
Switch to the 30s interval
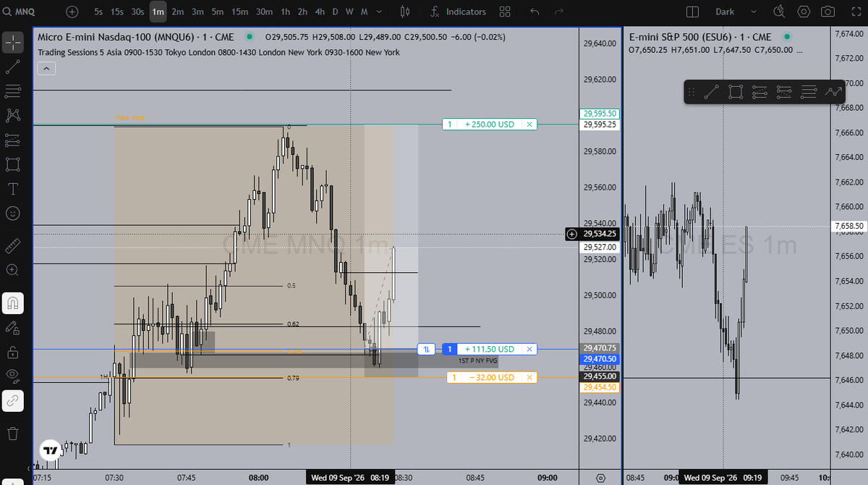[137, 12]
